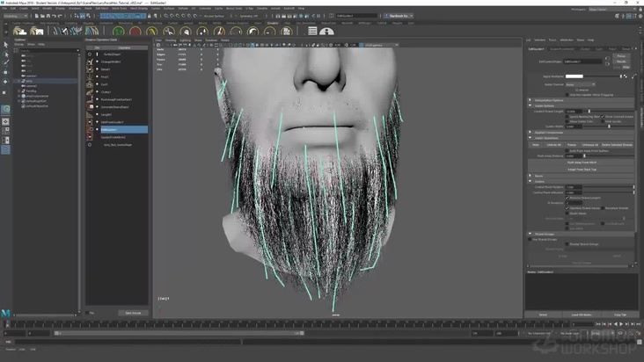
Task: Click the green circular Ornatrix shelf icon
Action: [118, 31]
